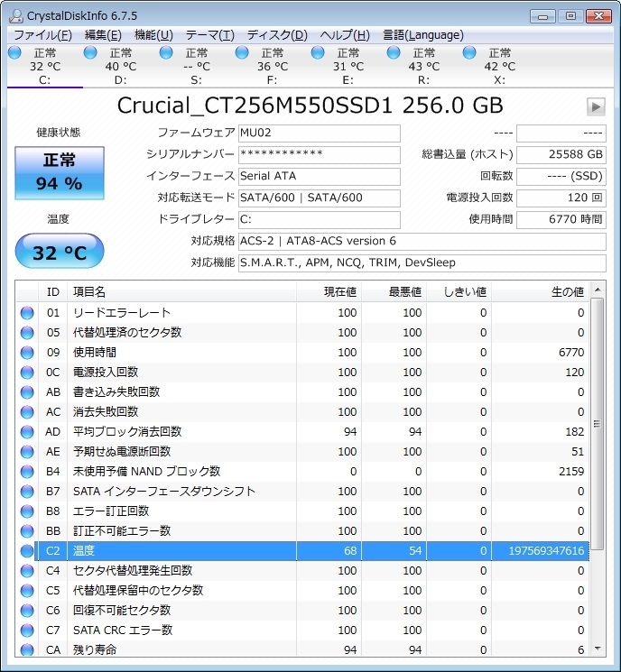Click the 現在値 column header
Screen dimensions: 621x672
[x=329, y=292]
